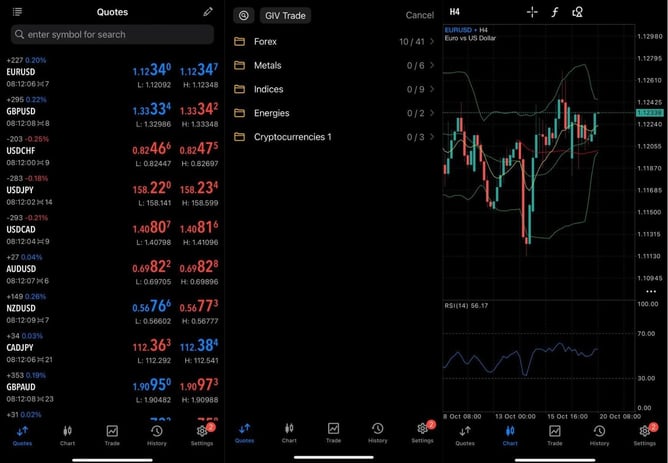Open the Energies folder icon
The image size is (668, 463).
tap(239, 113)
